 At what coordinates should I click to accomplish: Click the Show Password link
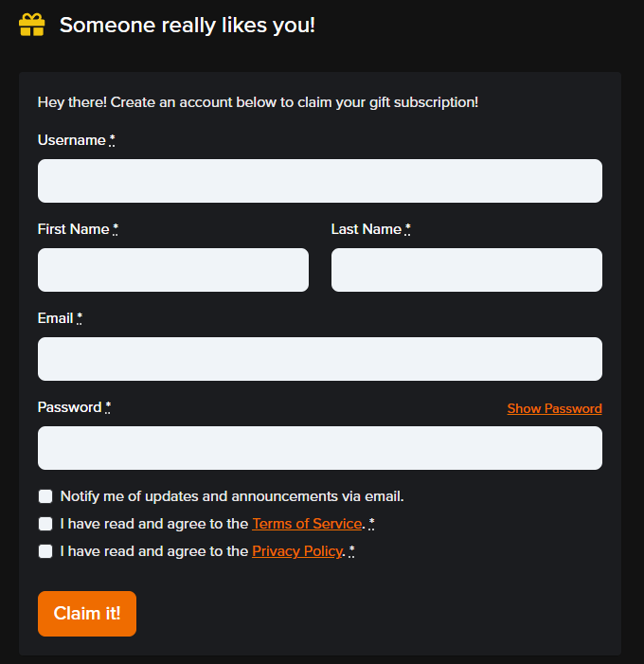tap(554, 408)
